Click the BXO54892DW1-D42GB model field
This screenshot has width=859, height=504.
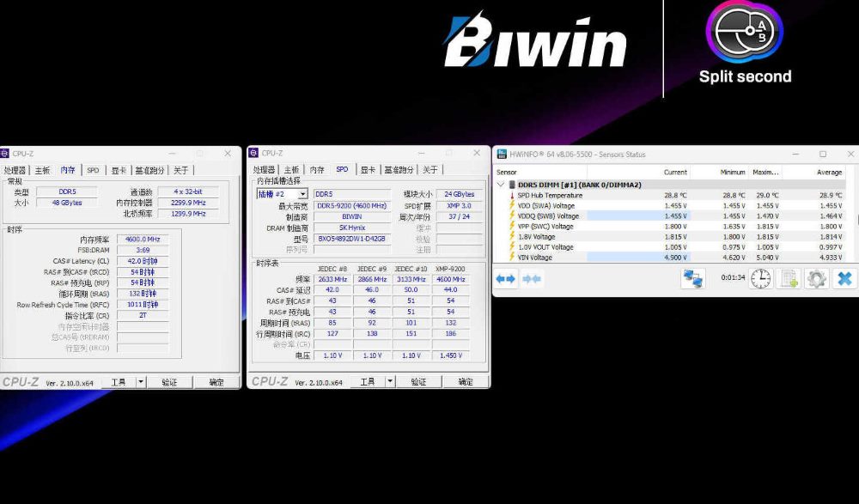pyautogui.click(x=351, y=239)
